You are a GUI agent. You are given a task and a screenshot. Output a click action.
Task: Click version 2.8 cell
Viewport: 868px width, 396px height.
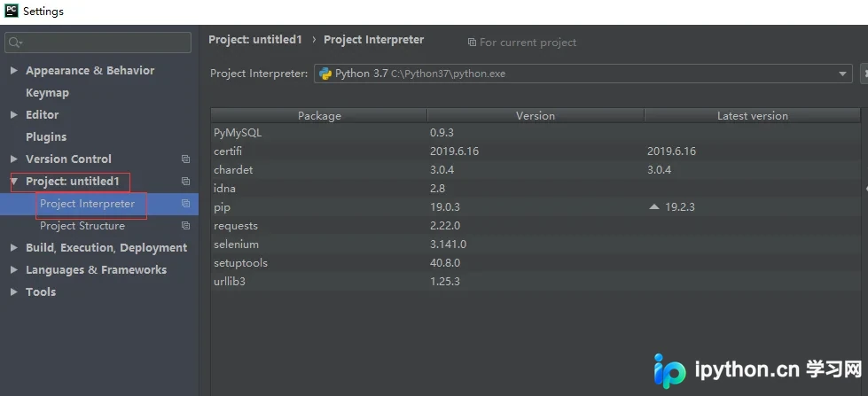437,189
